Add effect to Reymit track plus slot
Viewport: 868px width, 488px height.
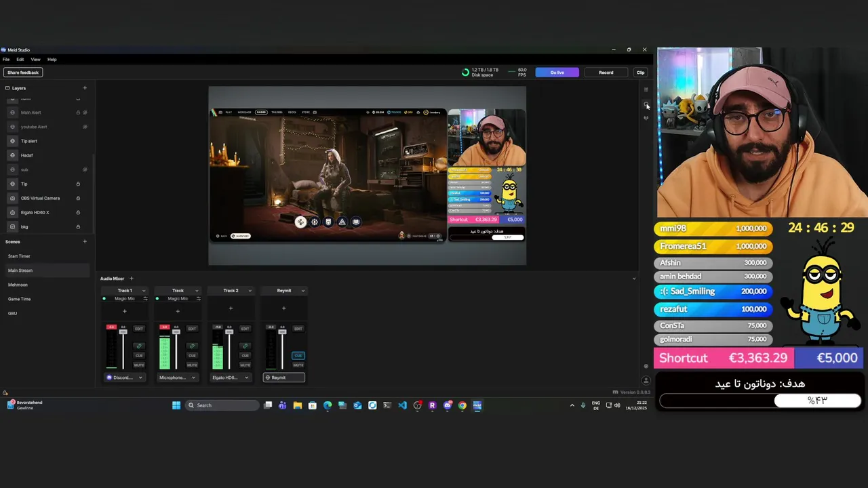coord(283,309)
